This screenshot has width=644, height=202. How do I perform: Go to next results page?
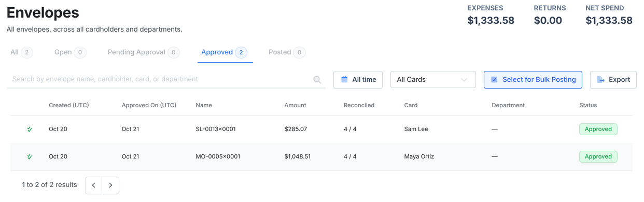[110, 185]
